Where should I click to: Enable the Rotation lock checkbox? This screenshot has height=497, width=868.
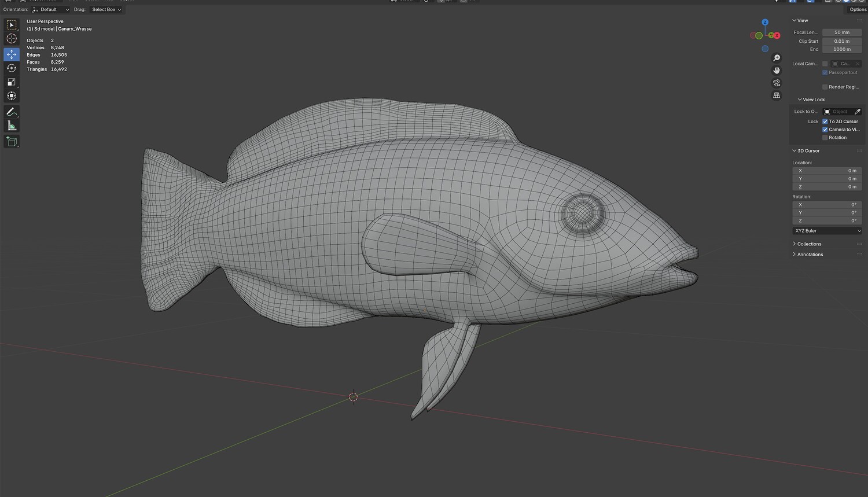[825, 138]
